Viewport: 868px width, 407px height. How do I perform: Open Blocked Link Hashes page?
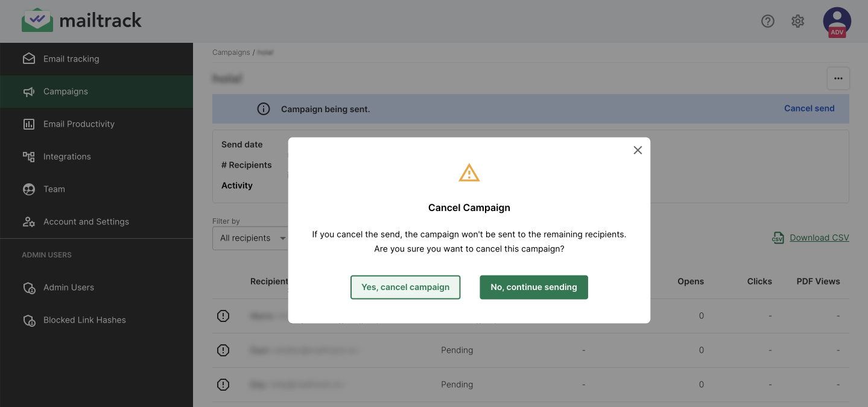tap(84, 320)
